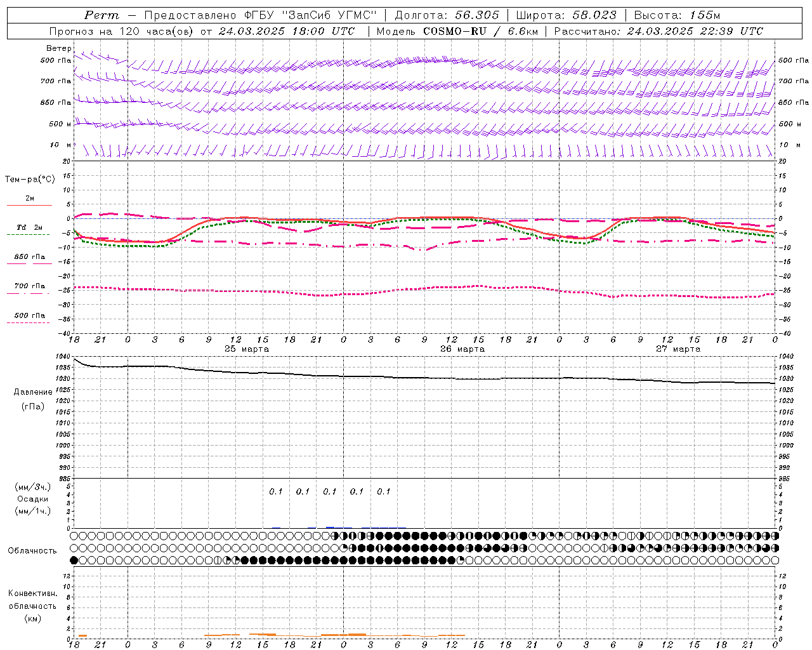The height and width of the screenshot is (650, 812).
Task: Click the first filled circle in bottom cloud row
Action: pyautogui.click(x=74, y=560)
